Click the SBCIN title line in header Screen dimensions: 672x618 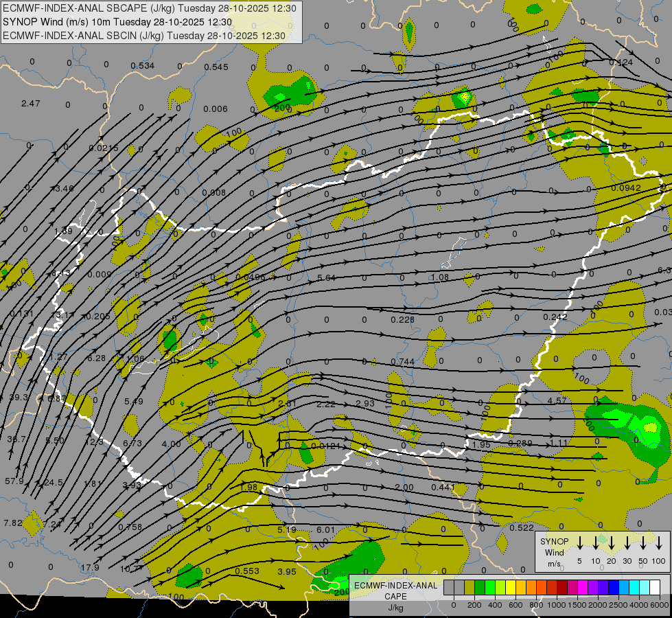[144, 36]
